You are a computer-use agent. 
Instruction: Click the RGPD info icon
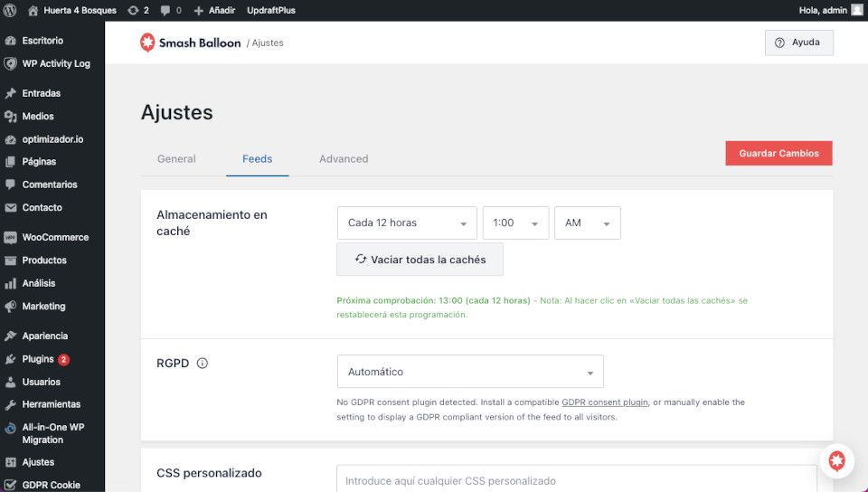pyautogui.click(x=203, y=363)
